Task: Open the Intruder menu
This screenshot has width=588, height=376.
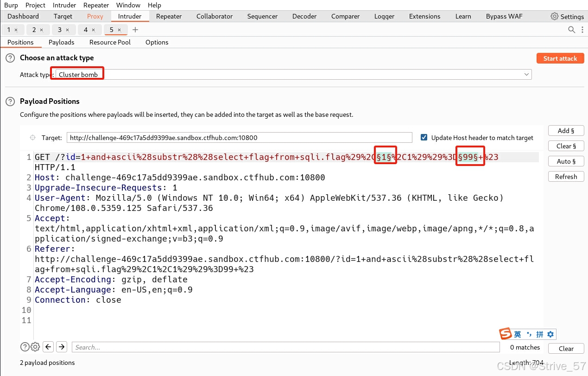Action: [x=65, y=5]
